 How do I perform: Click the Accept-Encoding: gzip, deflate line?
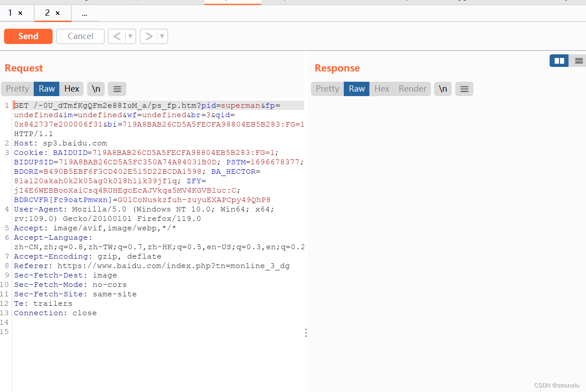(x=88, y=256)
